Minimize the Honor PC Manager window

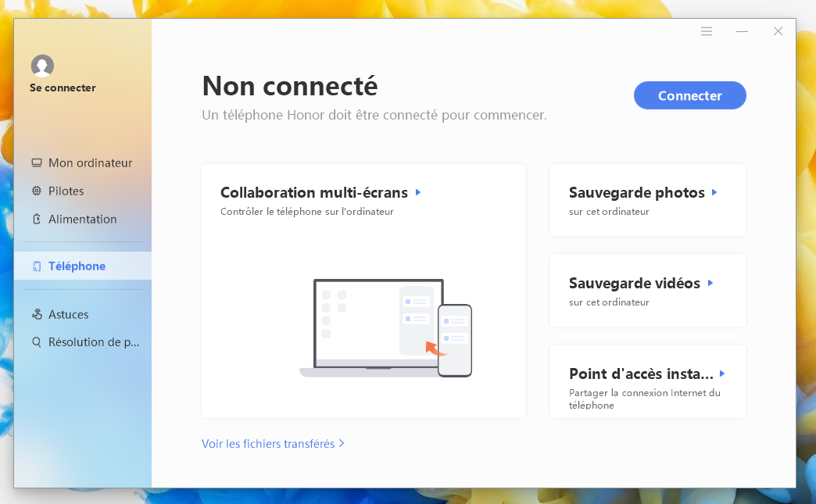pos(742,31)
